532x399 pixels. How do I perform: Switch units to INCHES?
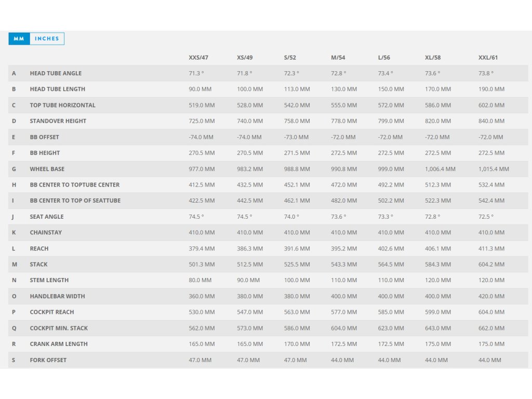(47, 38)
